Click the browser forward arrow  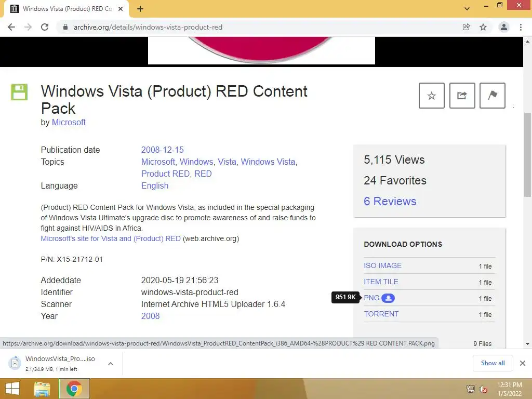28,27
